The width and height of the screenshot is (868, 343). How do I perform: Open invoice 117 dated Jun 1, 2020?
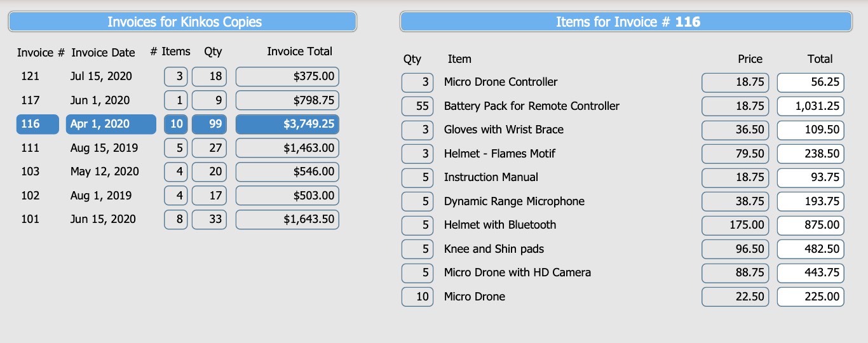pyautogui.click(x=177, y=100)
